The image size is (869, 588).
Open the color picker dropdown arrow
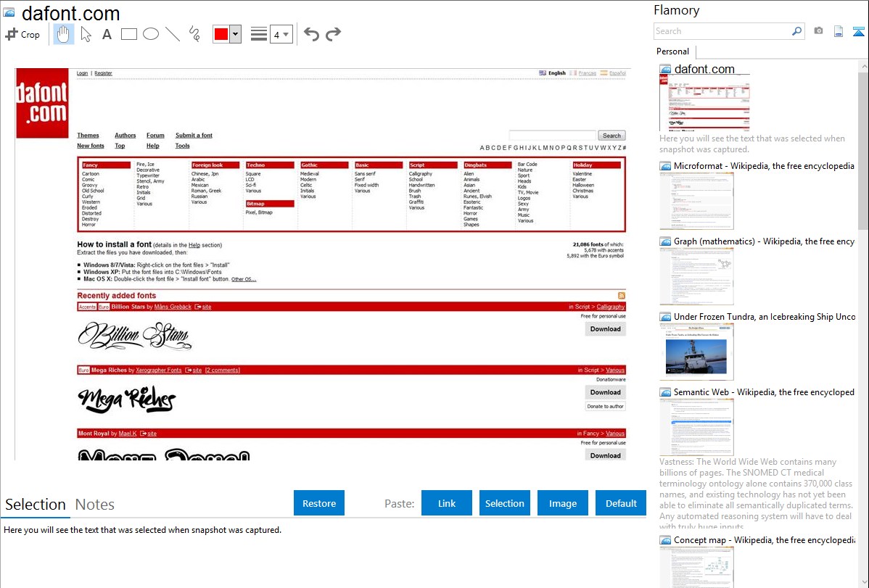click(236, 34)
